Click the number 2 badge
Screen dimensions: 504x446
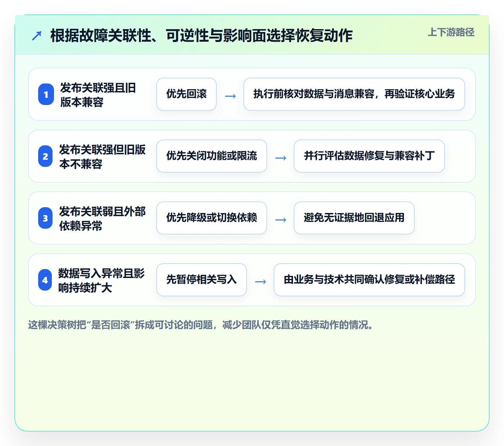click(45, 156)
